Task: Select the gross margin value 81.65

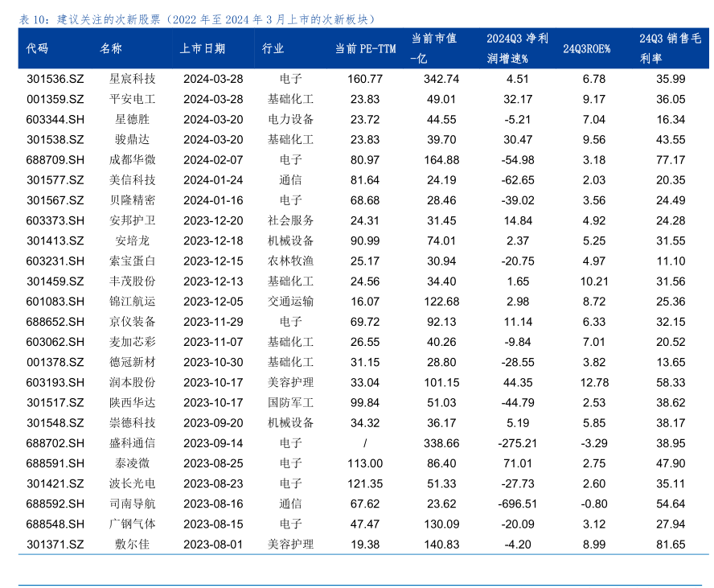Action: click(x=671, y=545)
